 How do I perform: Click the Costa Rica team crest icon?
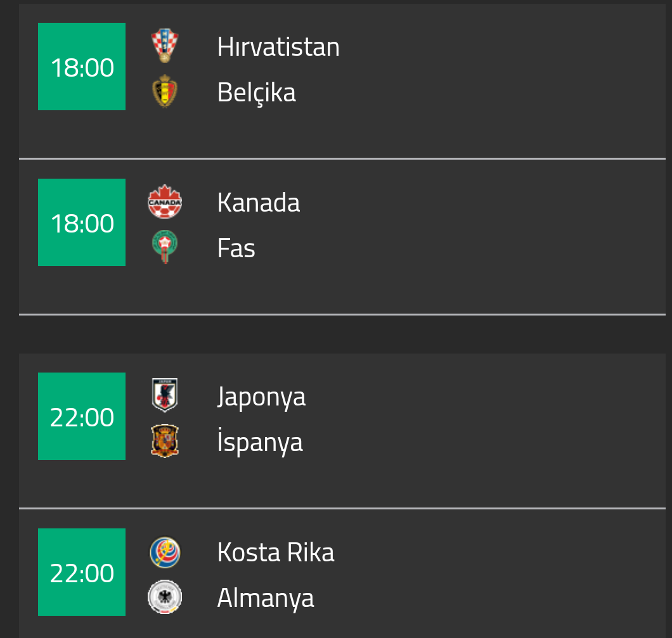[x=165, y=552]
